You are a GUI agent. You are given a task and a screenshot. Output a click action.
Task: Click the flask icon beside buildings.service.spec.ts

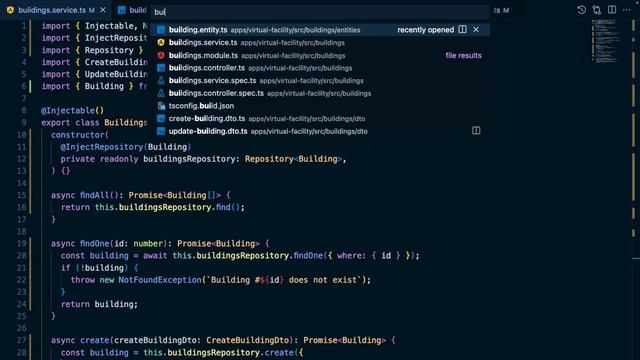click(x=161, y=80)
